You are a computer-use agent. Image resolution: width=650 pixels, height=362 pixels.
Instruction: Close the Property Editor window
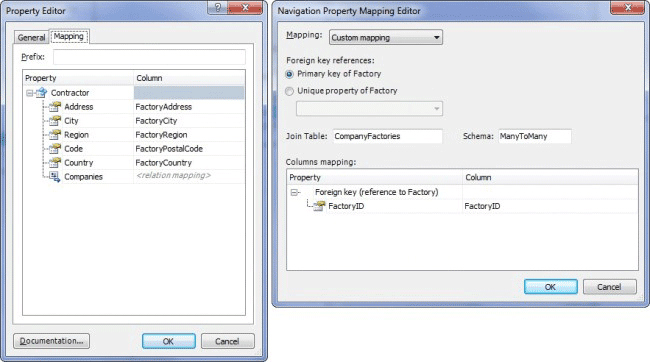tap(245, 7)
